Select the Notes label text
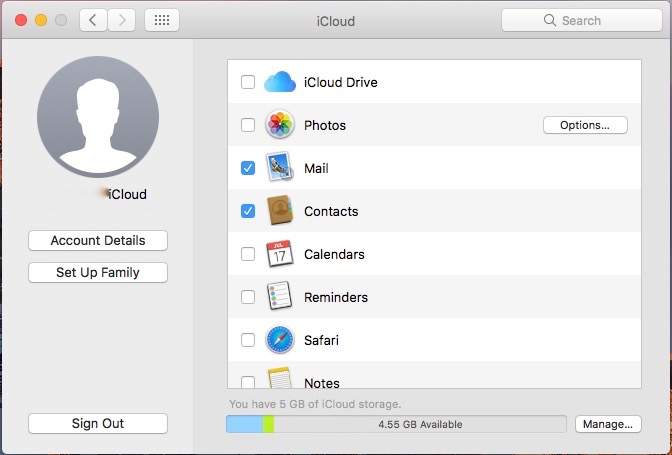 tap(322, 383)
